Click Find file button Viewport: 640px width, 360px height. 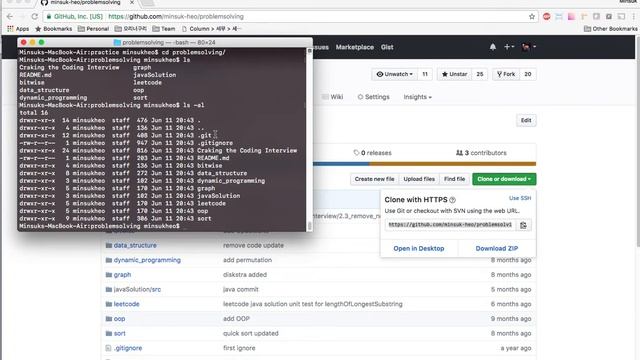(x=454, y=179)
